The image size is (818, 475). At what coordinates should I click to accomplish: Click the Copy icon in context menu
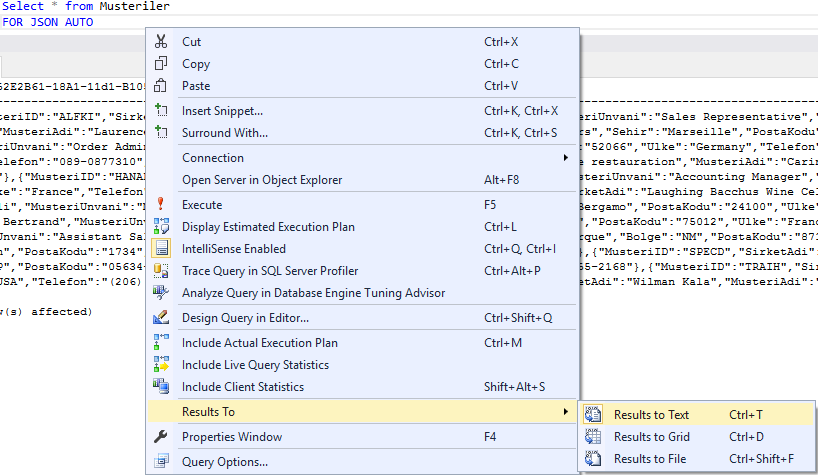tap(161, 64)
